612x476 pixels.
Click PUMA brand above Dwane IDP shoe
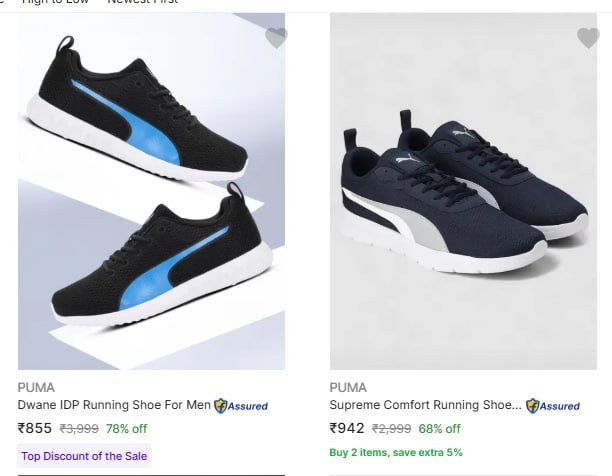[x=36, y=387]
